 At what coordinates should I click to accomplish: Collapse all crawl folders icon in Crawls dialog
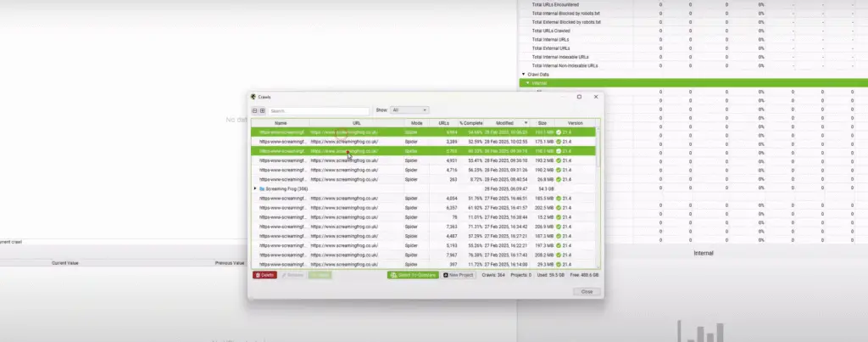(x=254, y=110)
